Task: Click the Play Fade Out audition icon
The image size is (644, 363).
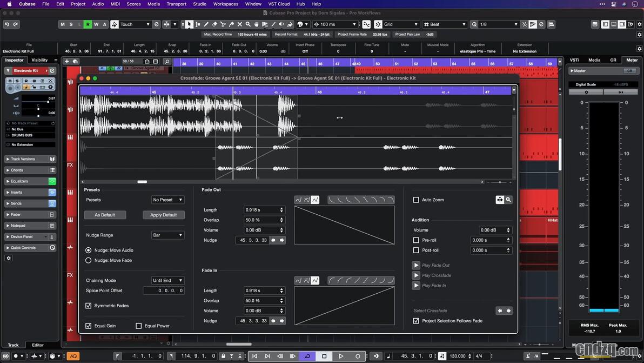Action: click(x=416, y=265)
